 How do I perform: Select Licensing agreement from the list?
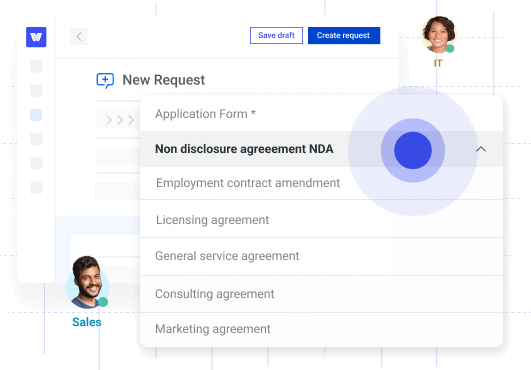321,219
